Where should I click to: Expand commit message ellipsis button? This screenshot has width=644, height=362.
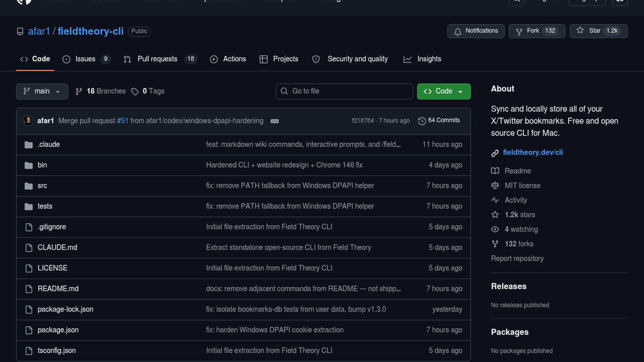tap(274, 121)
